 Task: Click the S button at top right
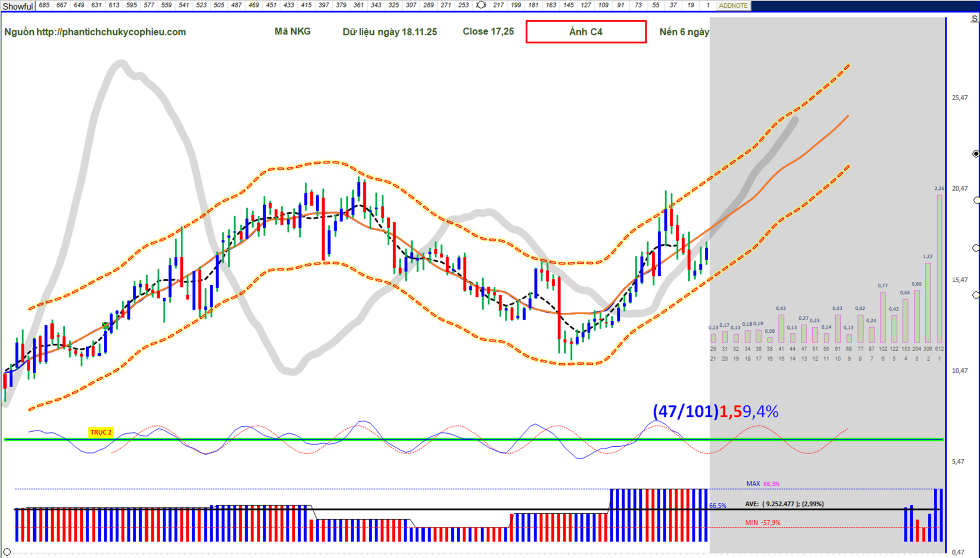(974, 19)
